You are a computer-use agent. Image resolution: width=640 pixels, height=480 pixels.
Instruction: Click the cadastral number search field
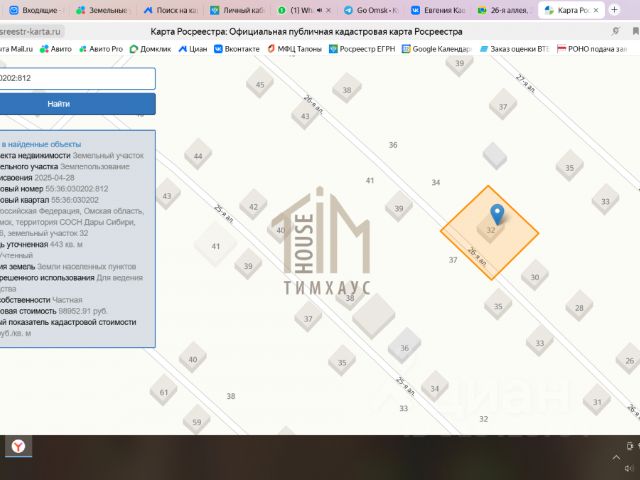[78, 78]
